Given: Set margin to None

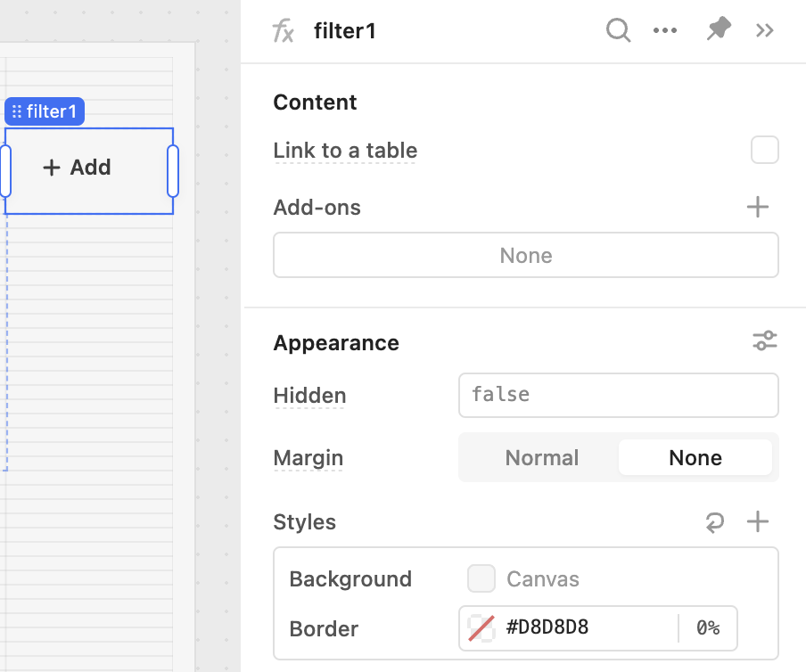Looking at the screenshot, I should [x=695, y=457].
